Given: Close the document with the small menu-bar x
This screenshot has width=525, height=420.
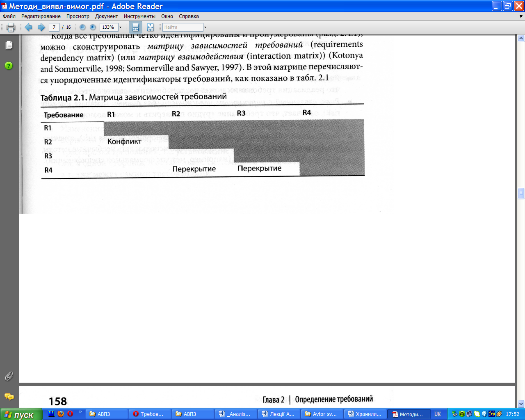Looking at the screenshot, I should (522, 16).
